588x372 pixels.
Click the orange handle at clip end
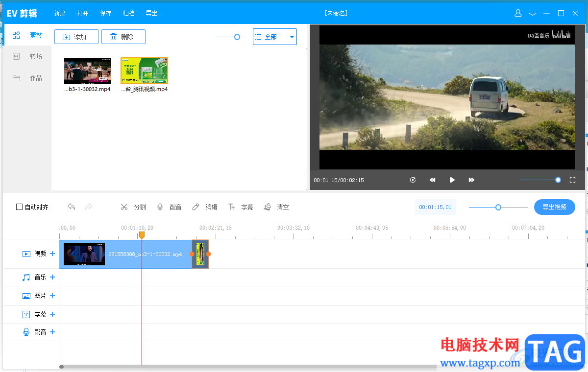[x=208, y=254]
